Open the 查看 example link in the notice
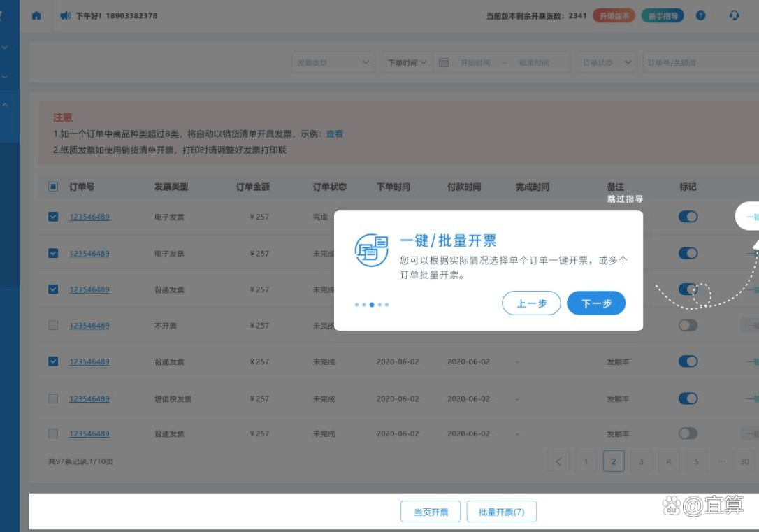The width and height of the screenshot is (759, 532). point(334,134)
